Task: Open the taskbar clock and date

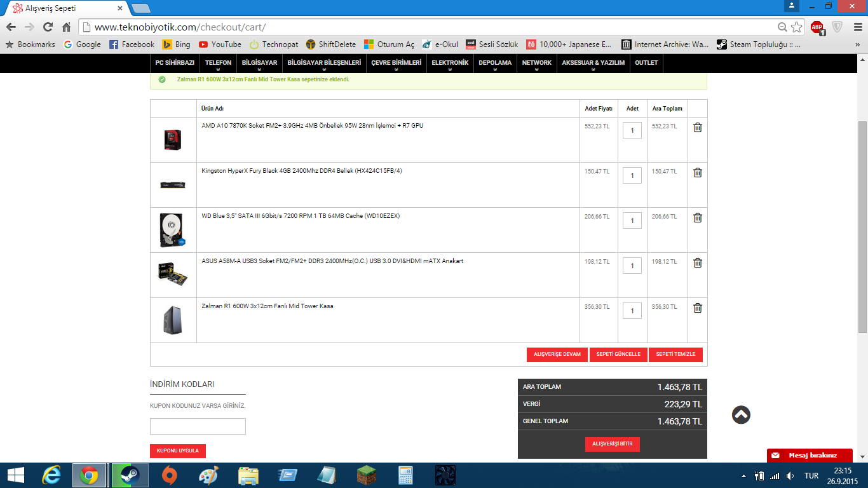Action: [x=843, y=475]
